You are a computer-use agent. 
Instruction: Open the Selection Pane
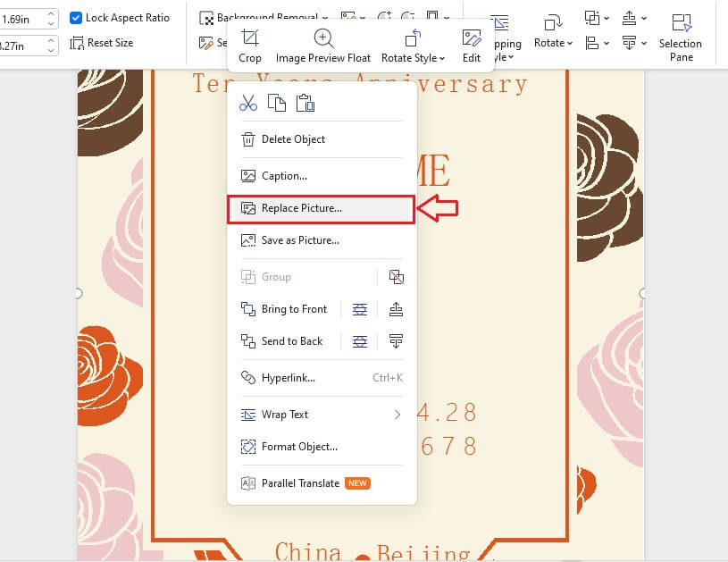[x=681, y=38]
